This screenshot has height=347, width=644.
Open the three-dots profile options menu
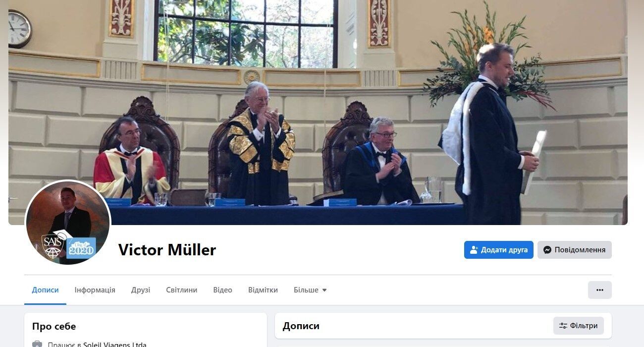599,290
